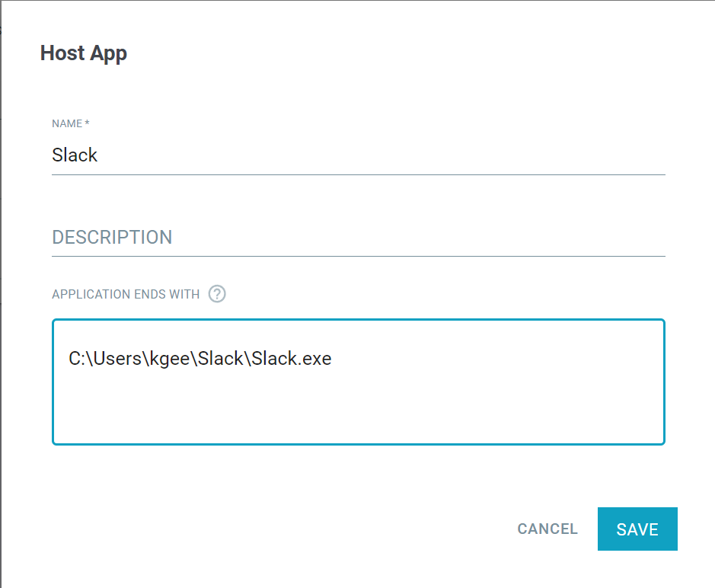Screen dimensions: 715x588
Task: Click the highlighted path input border
Action: coord(358,321)
